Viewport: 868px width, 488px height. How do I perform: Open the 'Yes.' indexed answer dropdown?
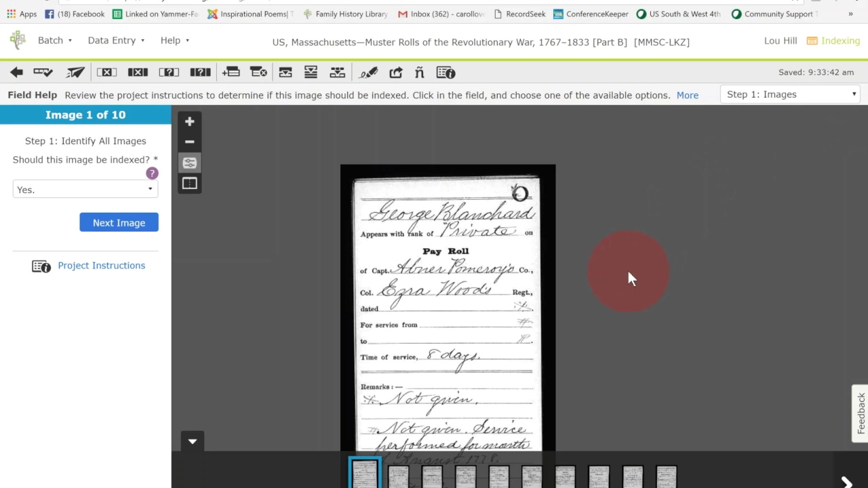click(x=85, y=189)
